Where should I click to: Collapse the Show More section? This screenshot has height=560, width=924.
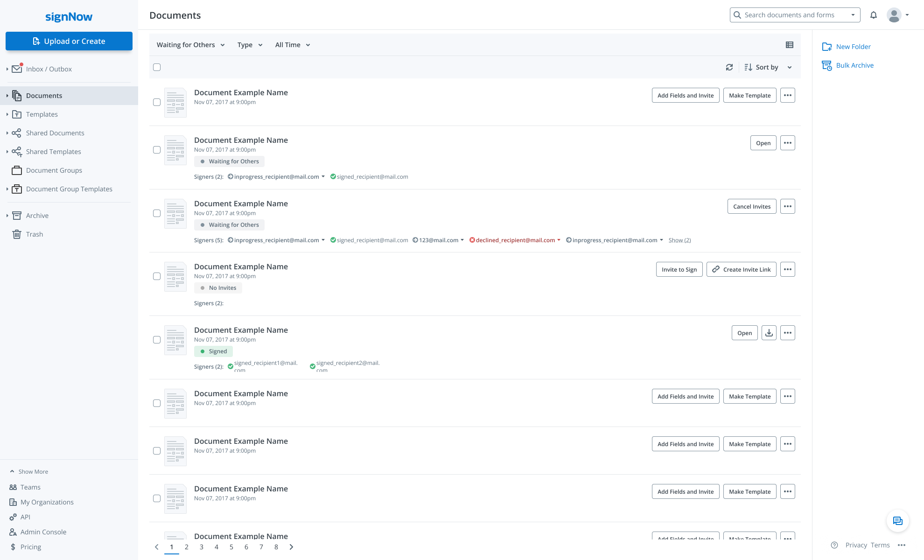pyautogui.click(x=29, y=472)
